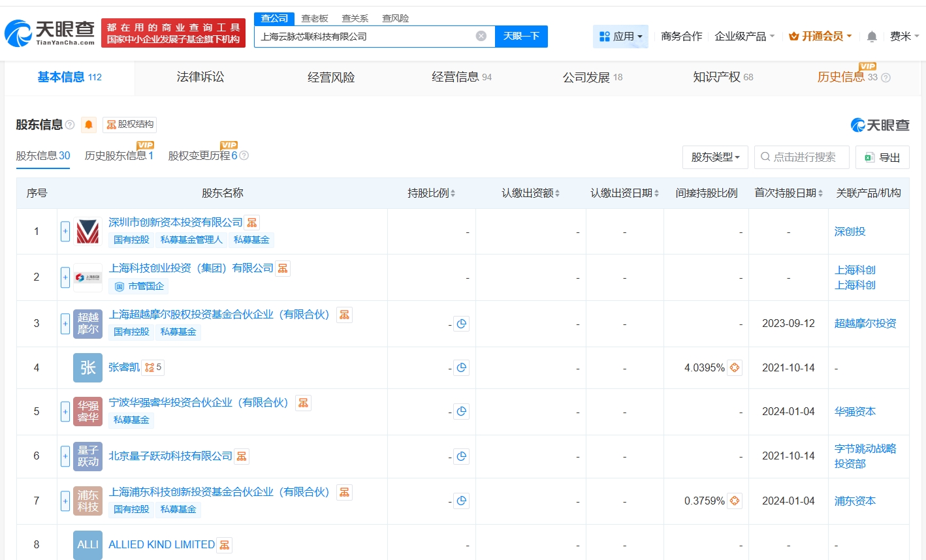This screenshot has width=926, height=560.
Task: Focus the shareholder search field
Action: coord(802,157)
